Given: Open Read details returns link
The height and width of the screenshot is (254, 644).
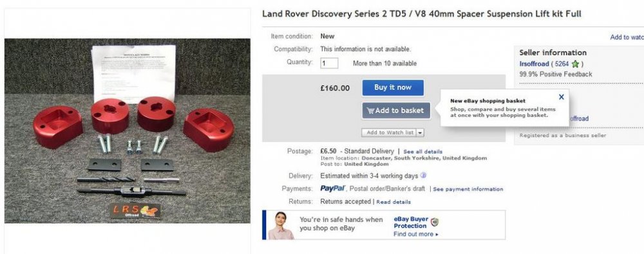Looking at the screenshot, I should pos(393,202).
